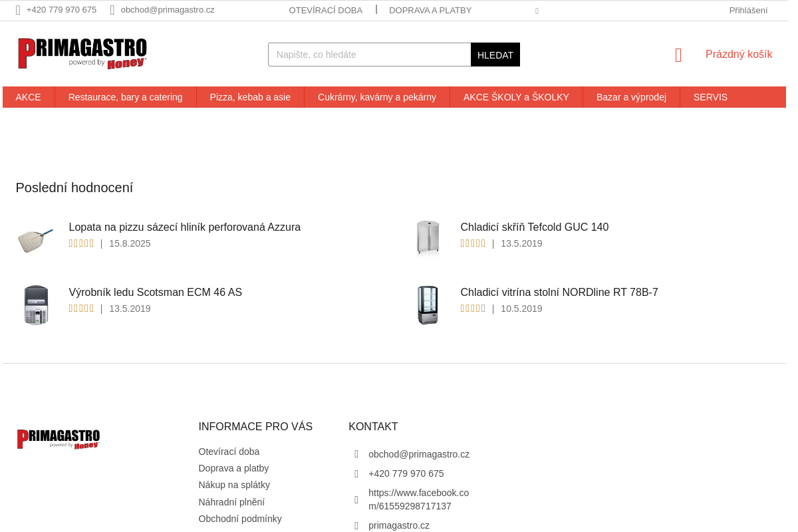Click email icon in footer contact
Screen dimensions: 798x532
pyautogui.click(x=356, y=454)
